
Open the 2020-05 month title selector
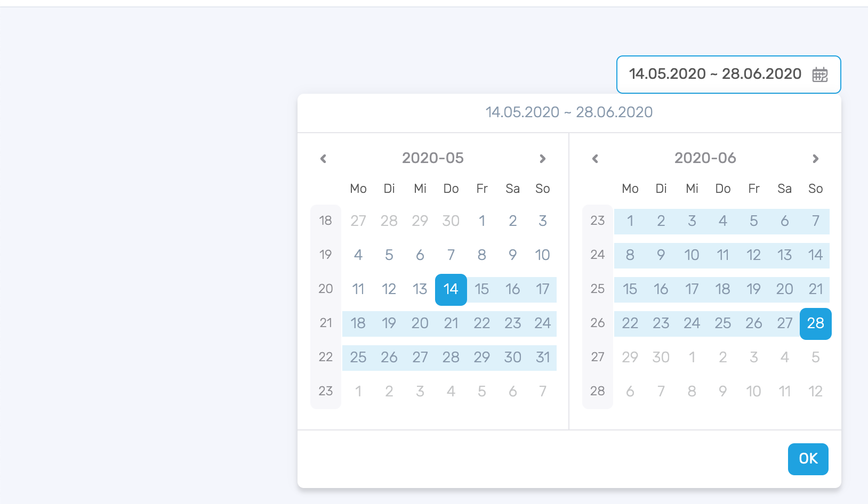tap(433, 158)
